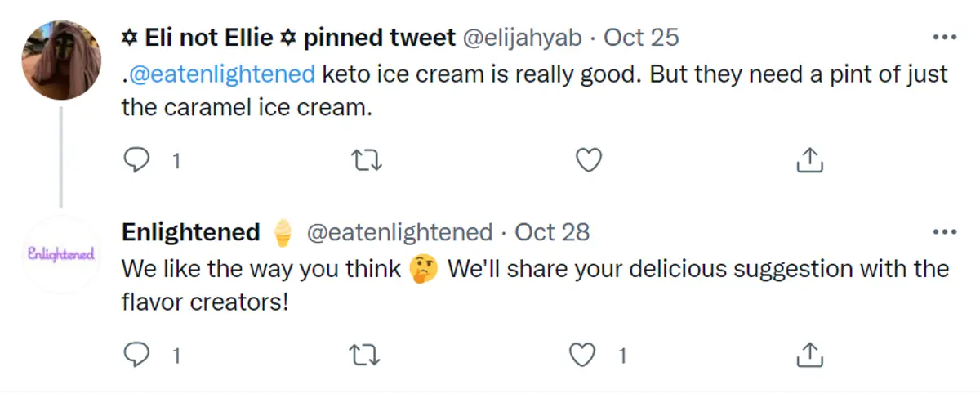Share Eli's keto ice cream tweet
This screenshot has height=394, width=980.
click(x=808, y=160)
